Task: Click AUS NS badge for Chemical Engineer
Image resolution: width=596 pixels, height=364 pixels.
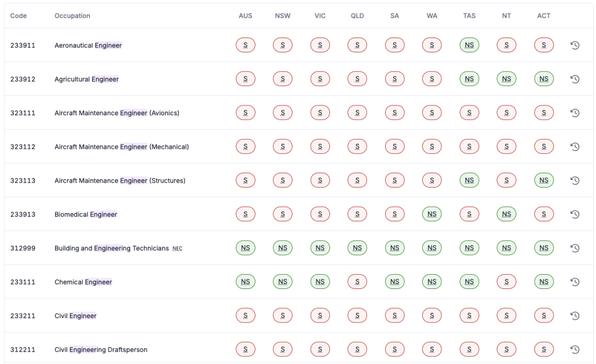Action: point(246,282)
